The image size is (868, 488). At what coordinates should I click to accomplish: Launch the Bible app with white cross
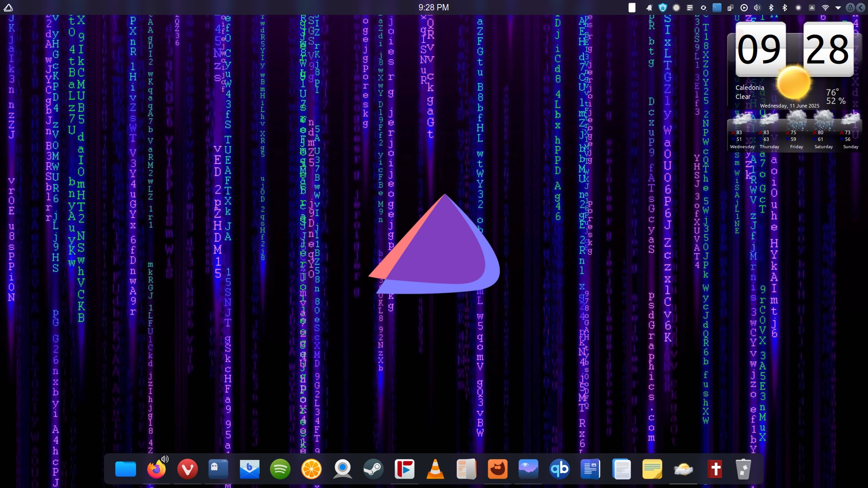[715, 469]
